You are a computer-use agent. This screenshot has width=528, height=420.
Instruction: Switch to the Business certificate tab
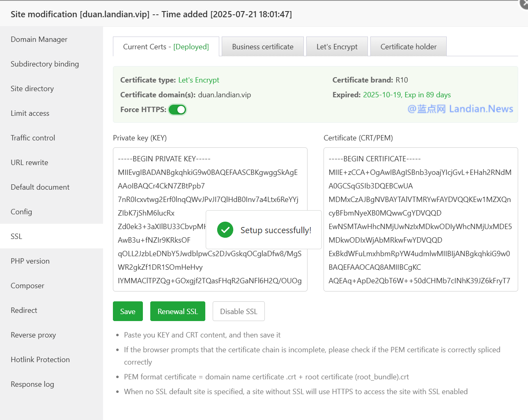(262, 47)
